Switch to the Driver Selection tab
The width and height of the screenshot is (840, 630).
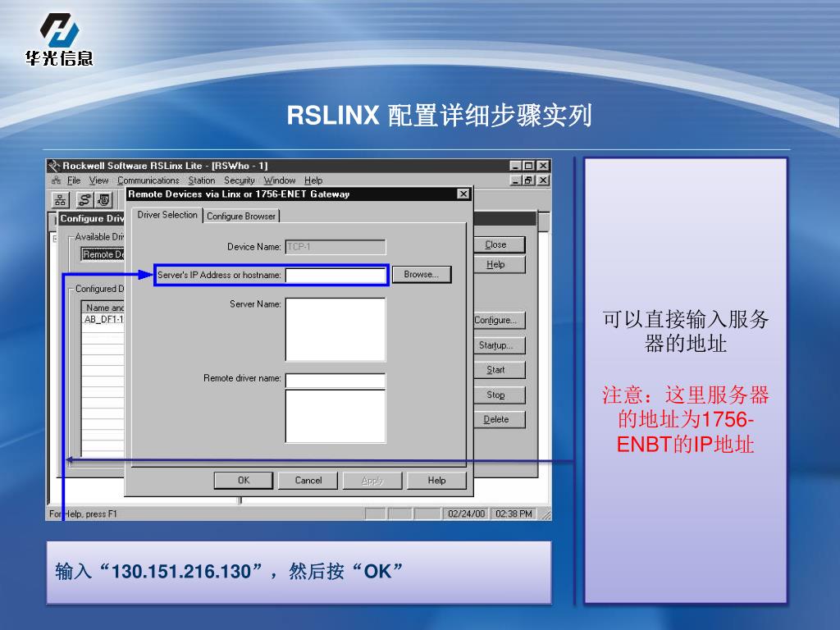[x=167, y=215]
